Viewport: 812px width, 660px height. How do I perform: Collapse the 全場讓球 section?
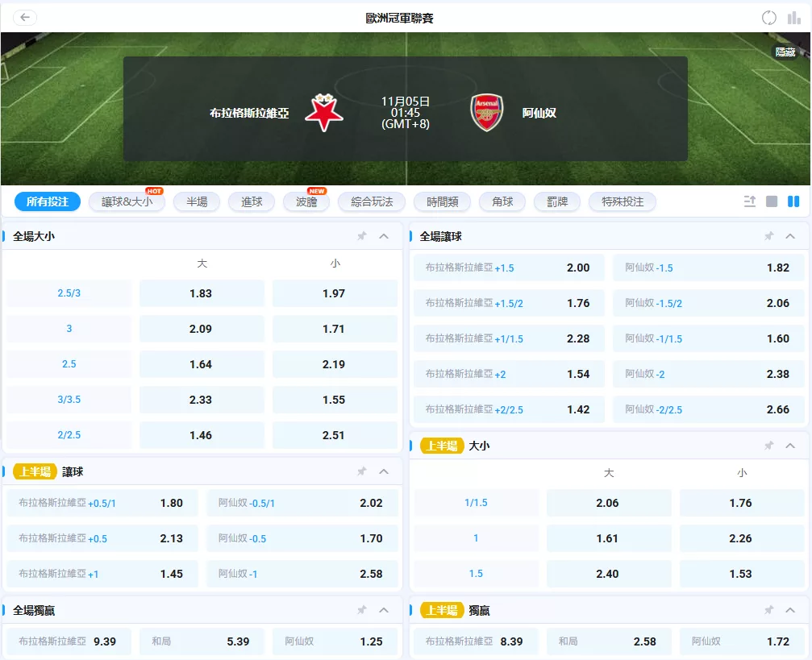click(x=790, y=236)
